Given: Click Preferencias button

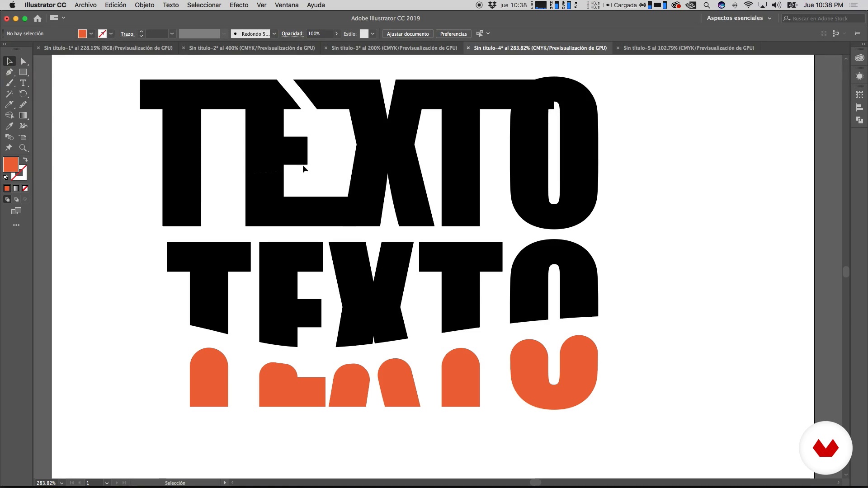Looking at the screenshot, I should [453, 34].
